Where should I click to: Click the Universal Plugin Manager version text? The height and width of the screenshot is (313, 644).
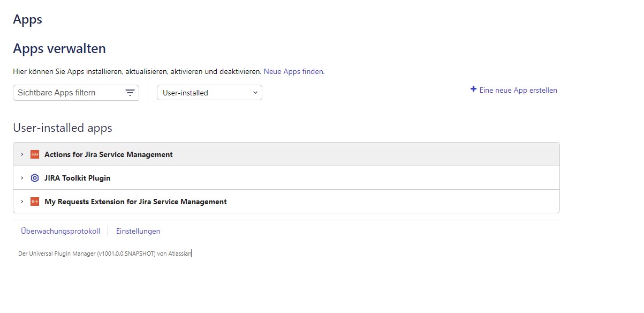[105, 254]
